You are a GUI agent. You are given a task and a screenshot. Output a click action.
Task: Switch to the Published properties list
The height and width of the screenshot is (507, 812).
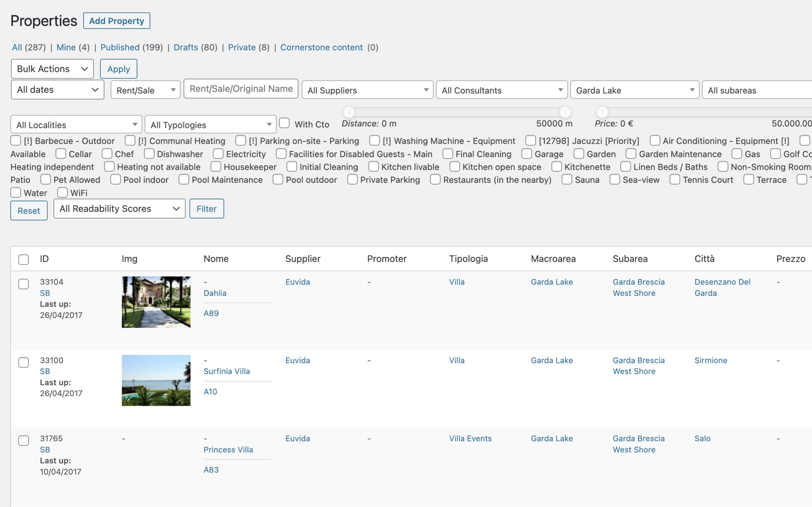click(120, 47)
